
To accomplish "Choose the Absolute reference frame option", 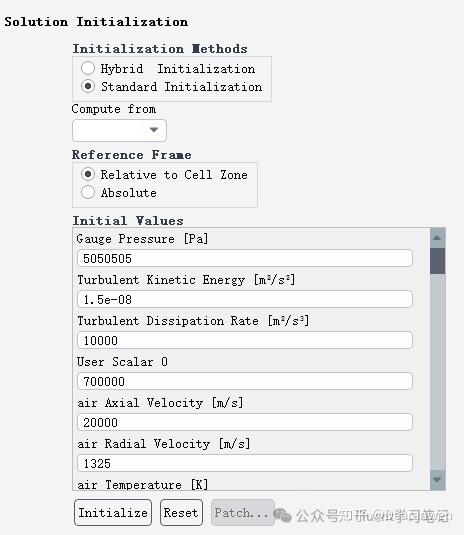I will point(88,192).
